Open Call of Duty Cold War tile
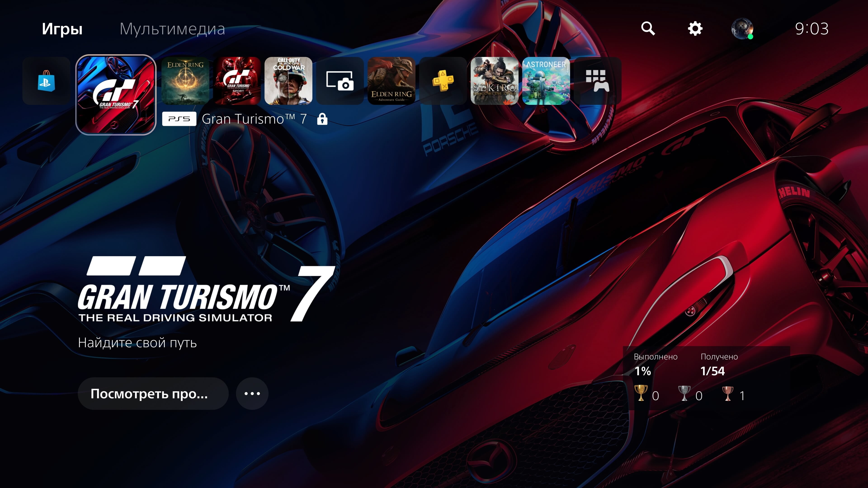The height and width of the screenshot is (488, 868). click(288, 81)
